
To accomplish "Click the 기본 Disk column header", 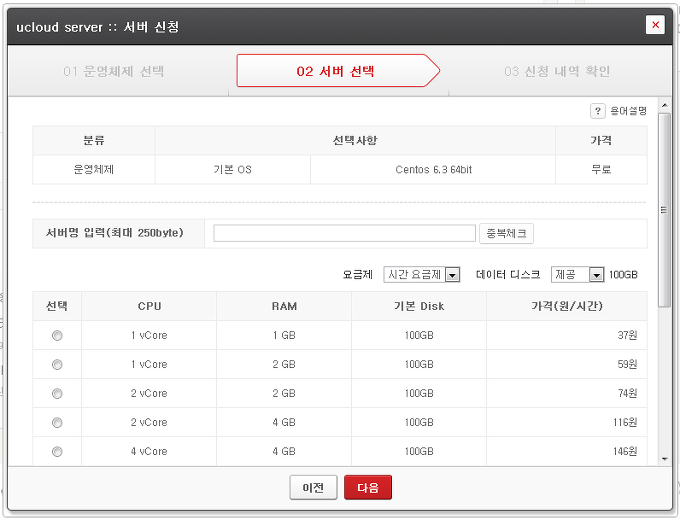I will tap(419, 306).
